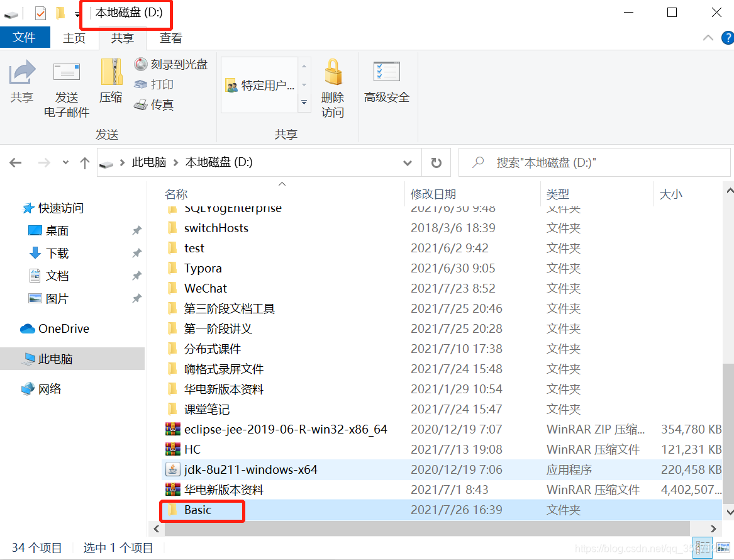Click the share gallery scroll-up arrow
The width and height of the screenshot is (734, 560).
(304, 66)
